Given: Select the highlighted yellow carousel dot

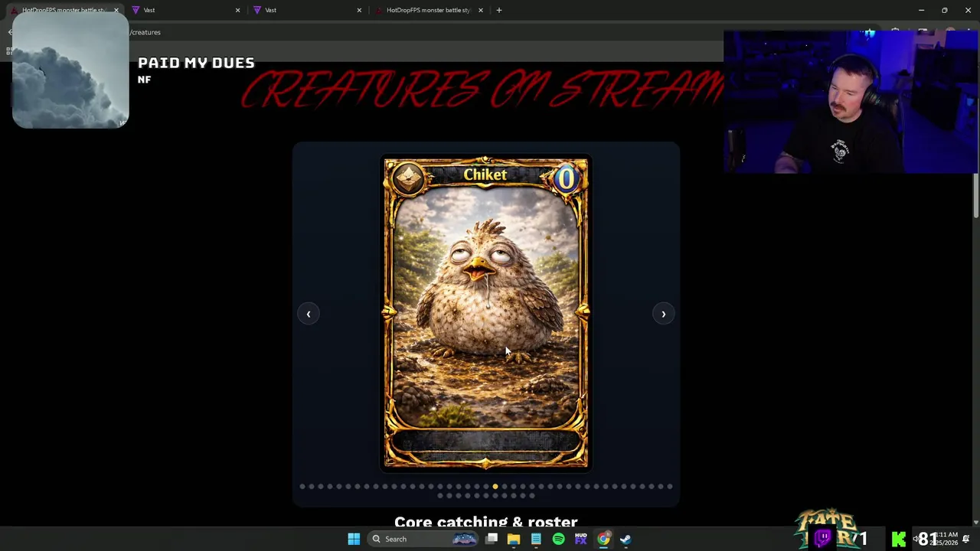Looking at the screenshot, I should coord(495,487).
